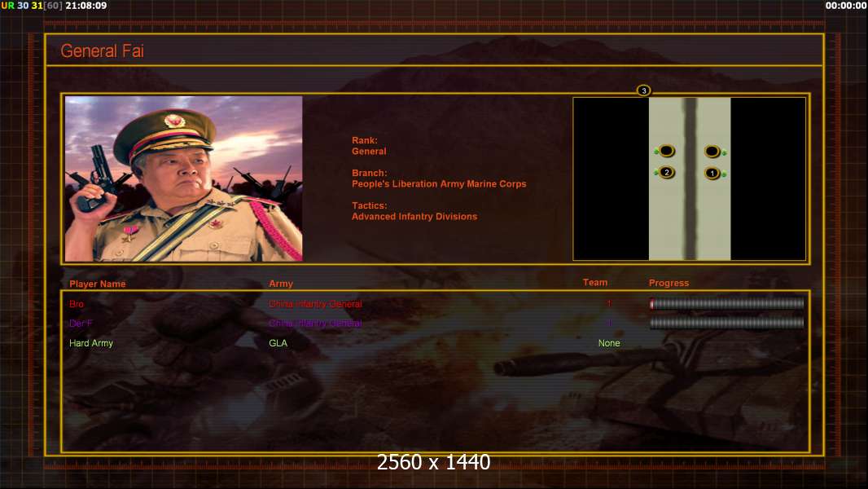Screen dimensions: 868x489
Task: Click Der F's loading progress bar
Action: pyautogui.click(x=727, y=323)
